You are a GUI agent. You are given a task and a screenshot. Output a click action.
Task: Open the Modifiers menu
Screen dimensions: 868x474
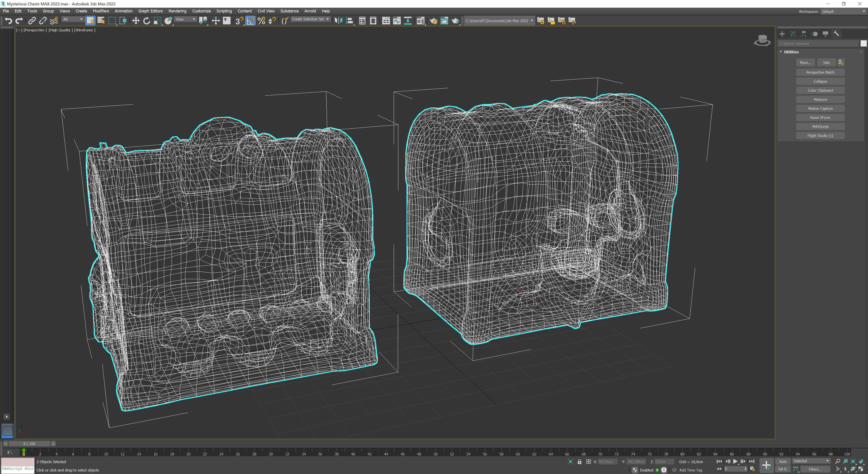tap(101, 11)
